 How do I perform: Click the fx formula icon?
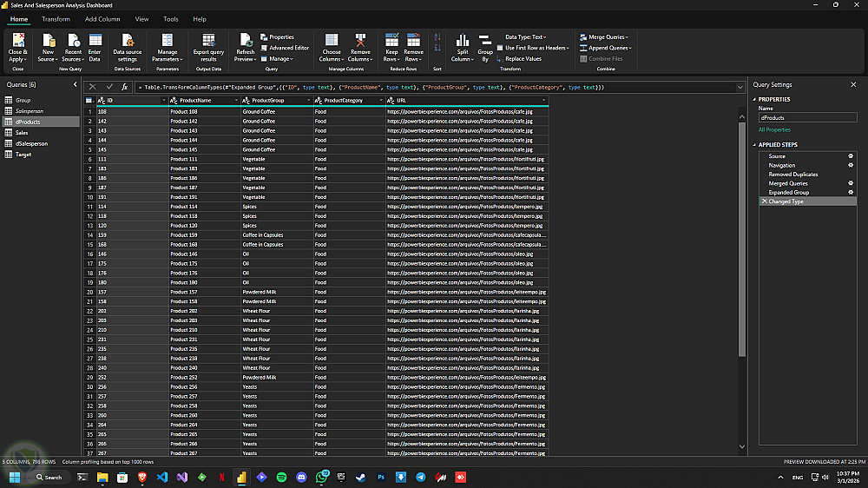coord(125,87)
